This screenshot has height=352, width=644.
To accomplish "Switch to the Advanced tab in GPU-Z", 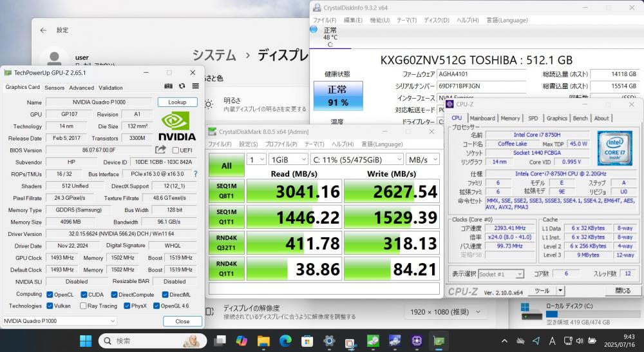I will (x=81, y=88).
